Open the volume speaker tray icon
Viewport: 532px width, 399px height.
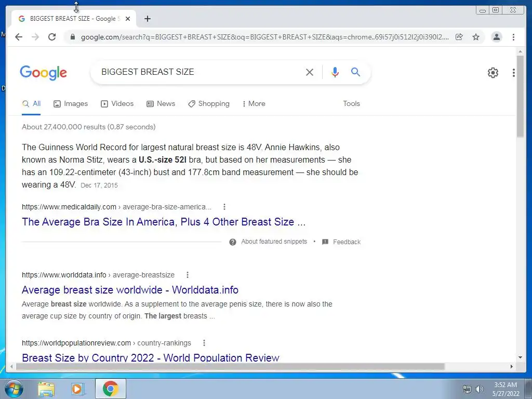(479, 389)
